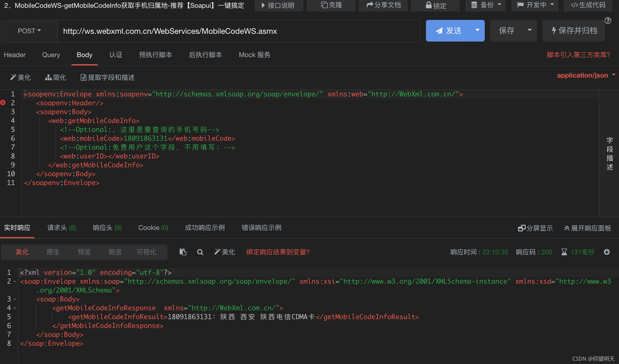Open 接口说明 interface description
Viewport: 619px width, 364px height.
[279, 5]
